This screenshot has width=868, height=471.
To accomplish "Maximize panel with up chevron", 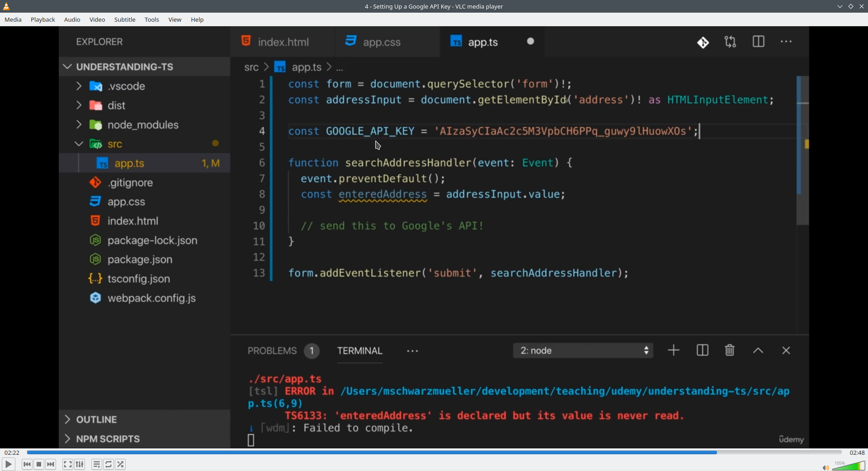I will pyautogui.click(x=758, y=351).
